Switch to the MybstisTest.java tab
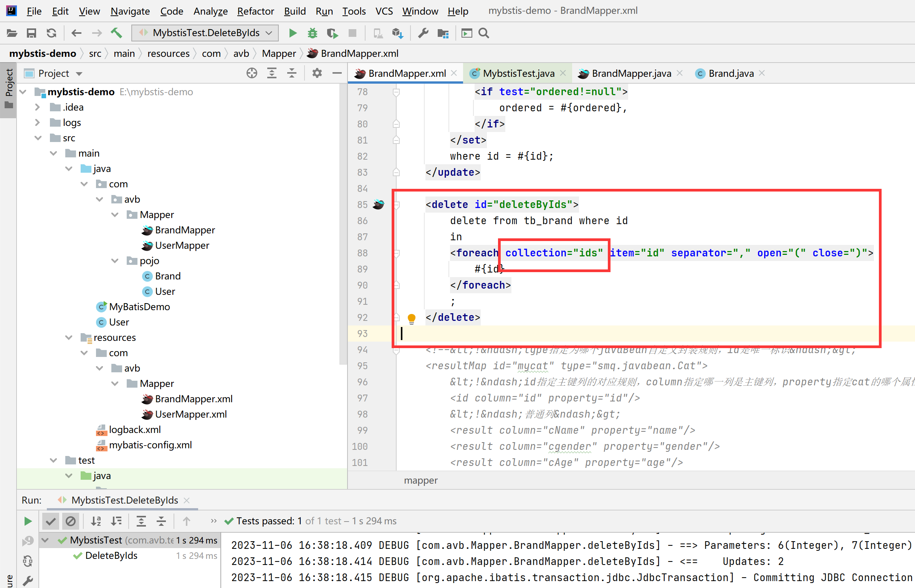The width and height of the screenshot is (915, 588). click(x=518, y=73)
